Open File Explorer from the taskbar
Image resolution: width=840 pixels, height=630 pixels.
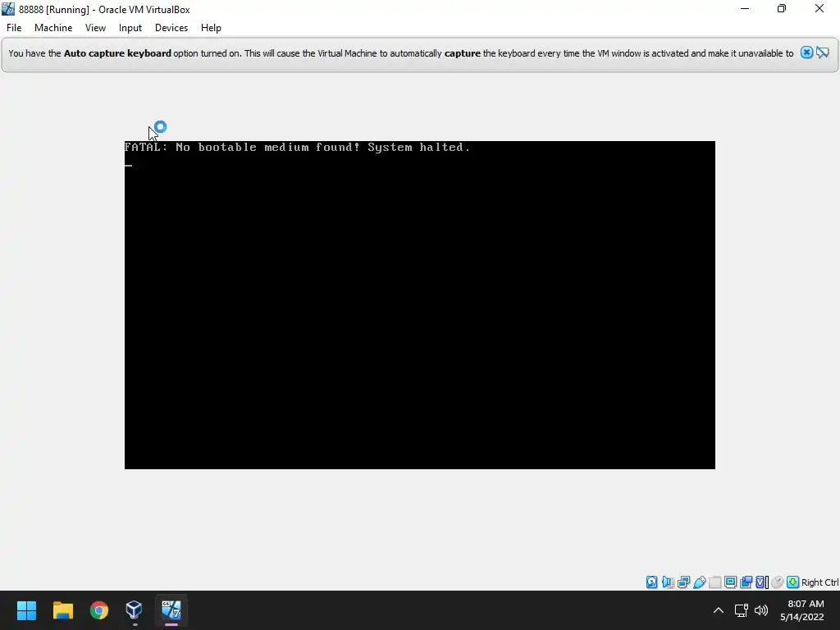tap(62, 610)
